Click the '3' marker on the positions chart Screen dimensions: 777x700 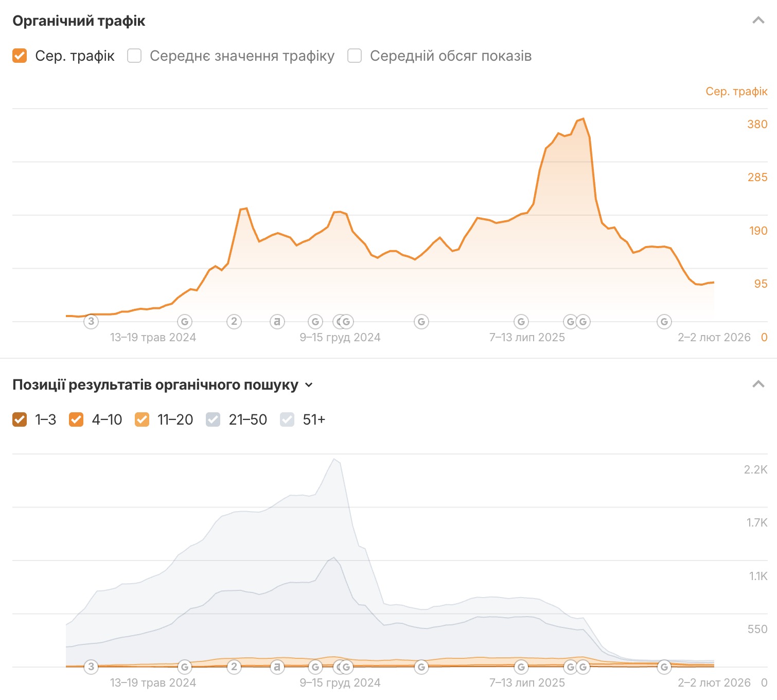pyautogui.click(x=91, y=667)
